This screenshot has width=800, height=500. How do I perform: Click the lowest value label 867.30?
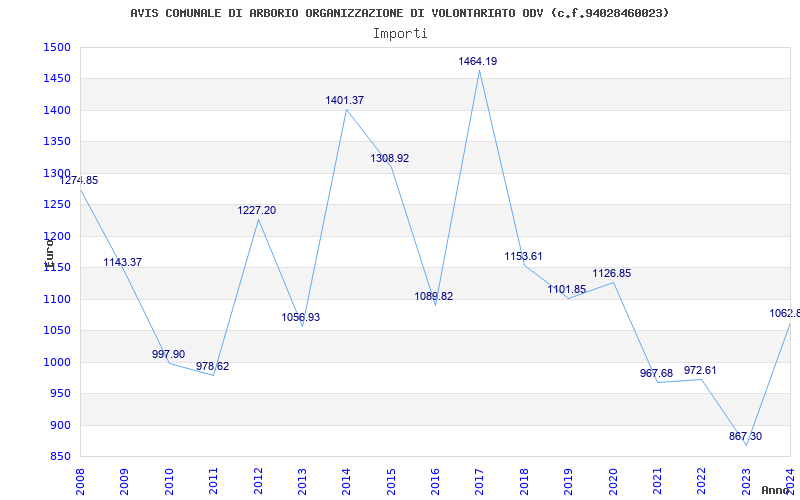coord(745,437)
